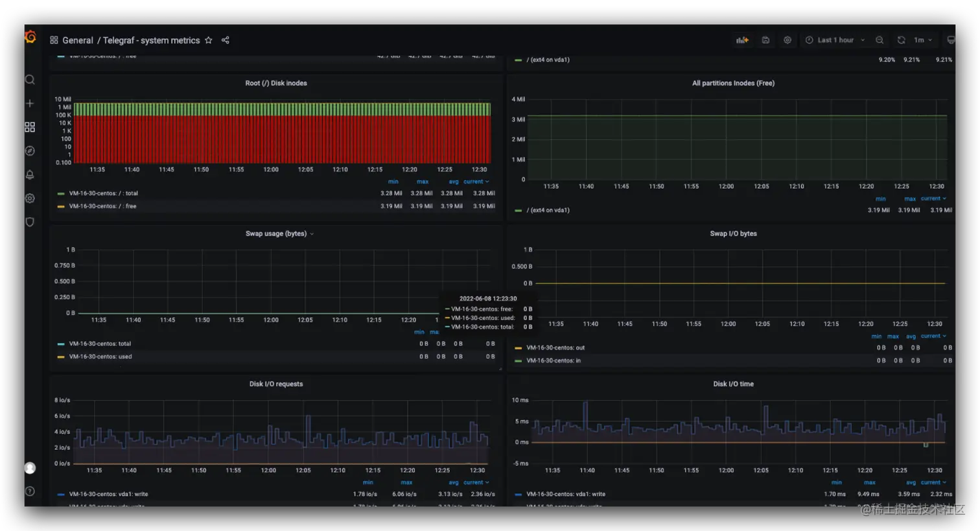Sort Root Disk inodes legend by current
This screenshot has width=980, height=531.
tap(476, 182)
